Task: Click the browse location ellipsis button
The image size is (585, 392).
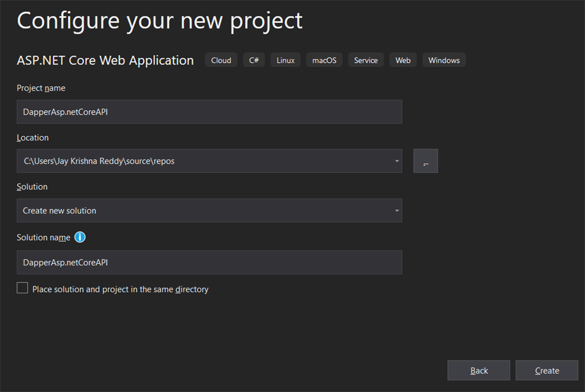Action: coord(426,161)
